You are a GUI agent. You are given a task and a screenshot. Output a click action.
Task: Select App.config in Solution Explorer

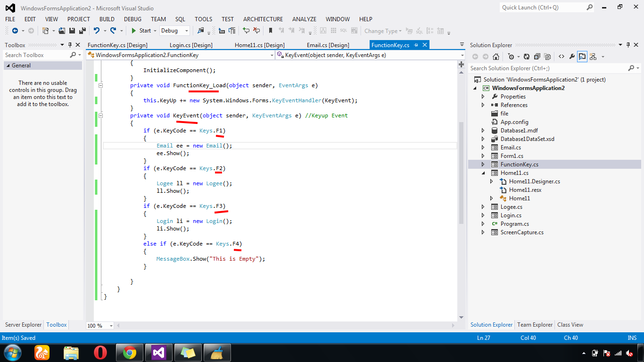click(514, 122)
